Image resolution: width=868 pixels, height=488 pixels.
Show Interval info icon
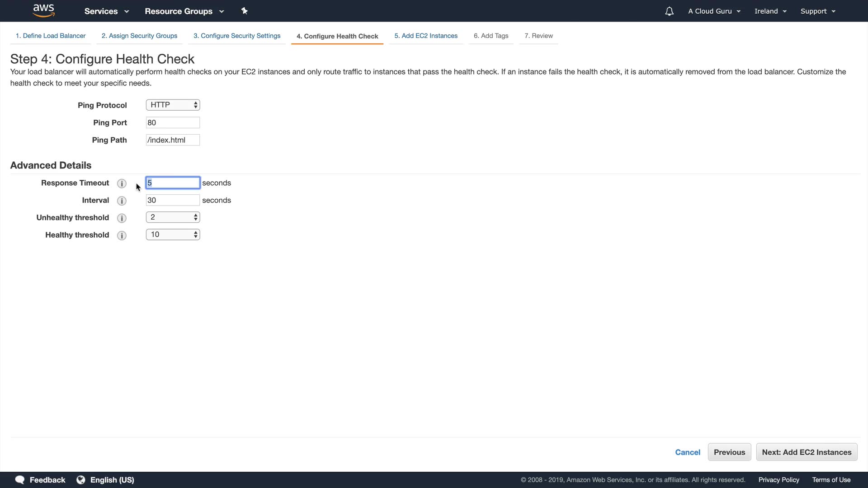click(x=122, y=201)
